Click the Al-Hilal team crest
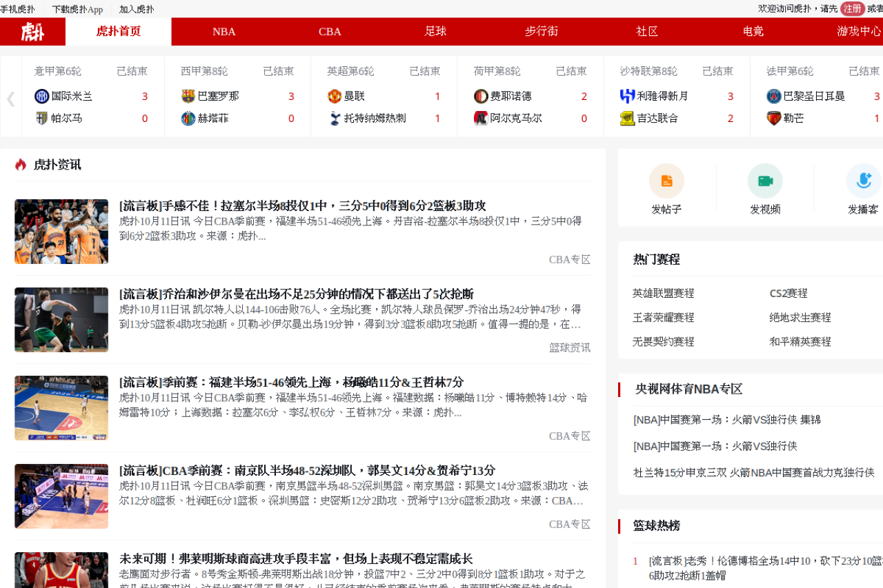This screenshot has width=883, height=588. [627, 96]
